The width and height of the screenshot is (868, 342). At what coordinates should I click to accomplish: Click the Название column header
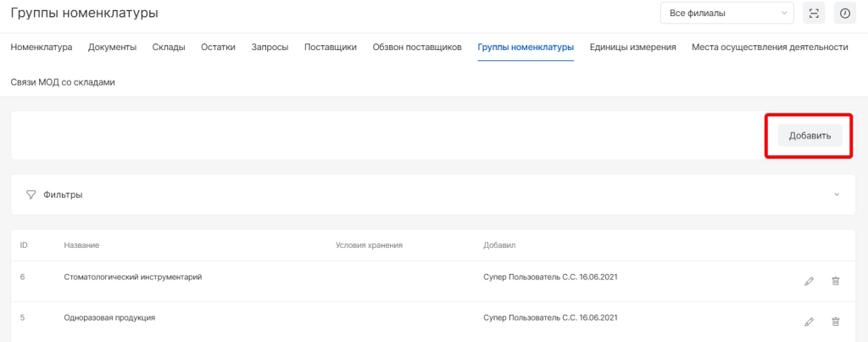coord(81,245)
